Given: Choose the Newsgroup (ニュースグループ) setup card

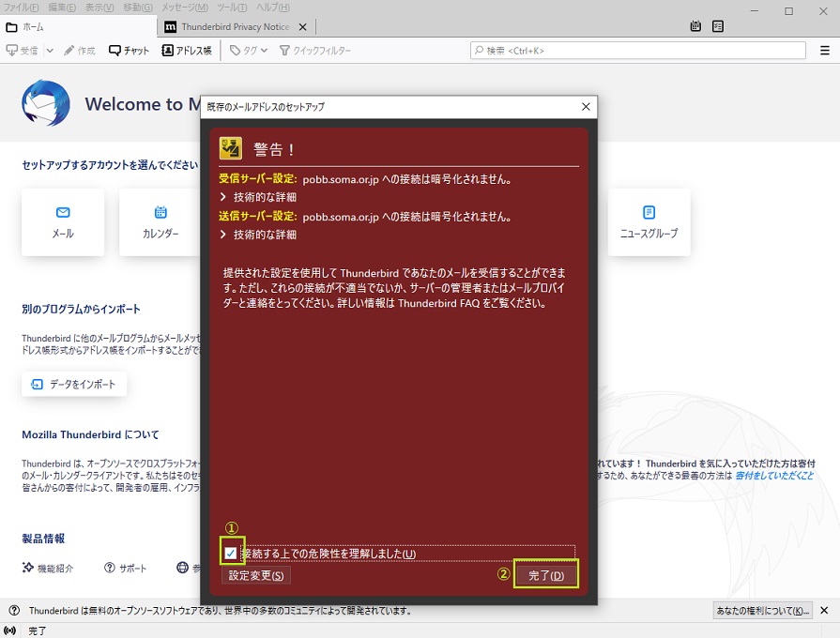Looking at the screenshot, I should tap(649, 221).
